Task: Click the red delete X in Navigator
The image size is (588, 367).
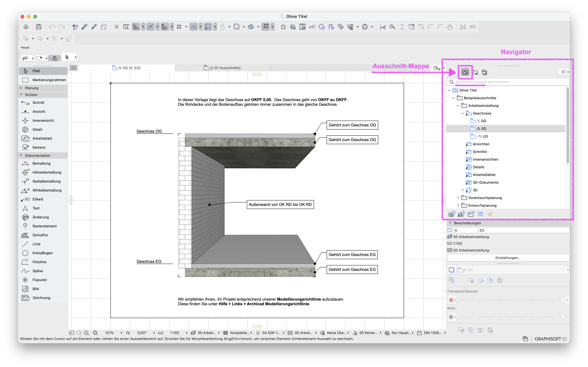Action: pos(490,214)
